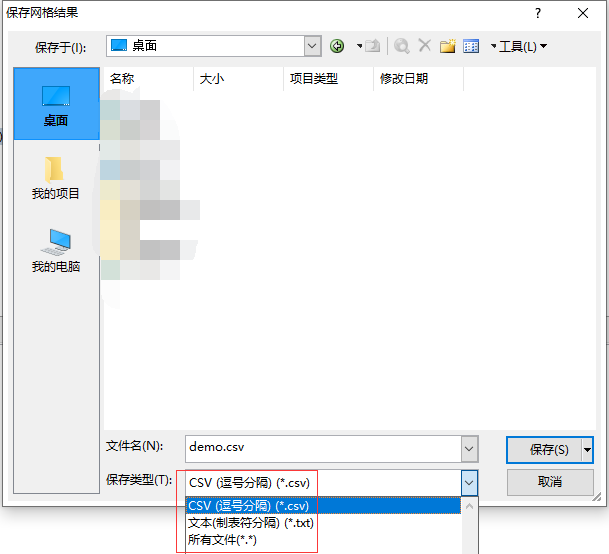Choose 文本(制表符分隔) (*.txt) file type
The width and height of the screenshot is (609, 554).
[323, 523]
